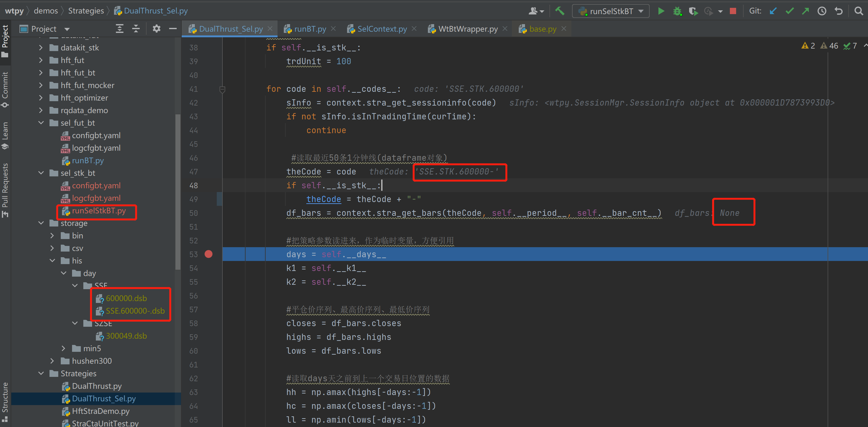Stop the running process with the red square

[x=733, y=11]
